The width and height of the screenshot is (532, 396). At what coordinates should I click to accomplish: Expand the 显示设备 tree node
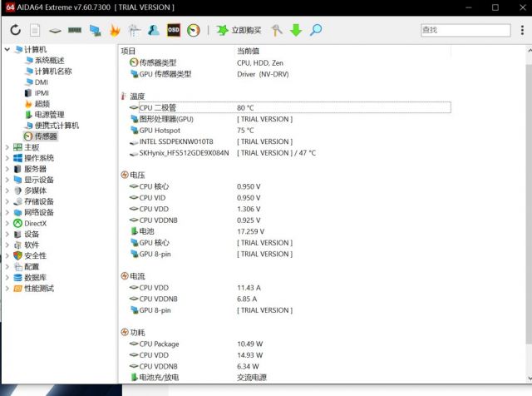tap(7, 180)
